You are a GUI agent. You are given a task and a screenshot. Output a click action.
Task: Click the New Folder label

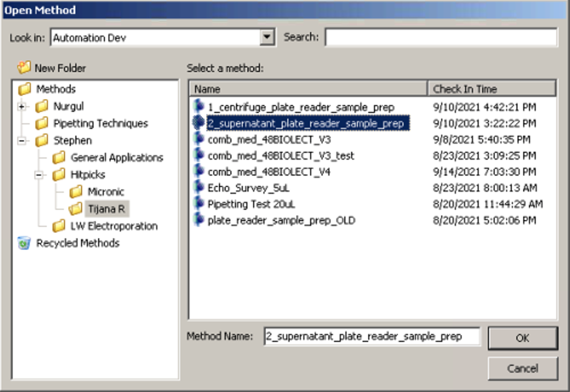[x=60, y=68]
